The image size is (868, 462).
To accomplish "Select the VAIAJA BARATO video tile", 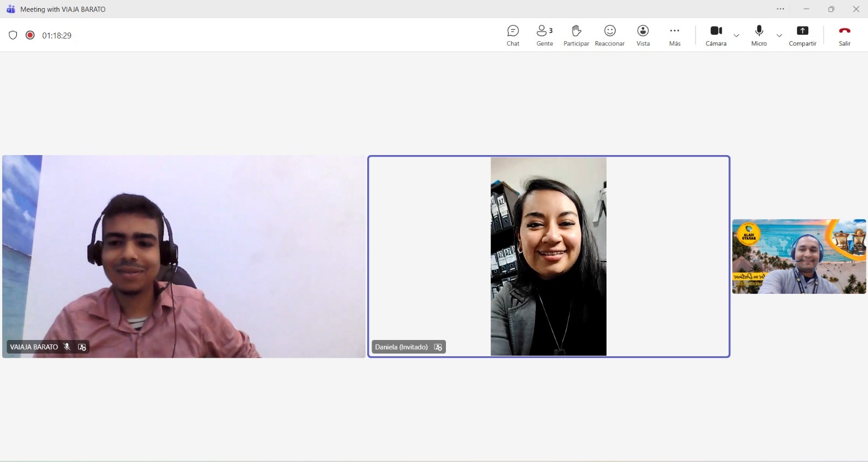I will pos(184,256).
